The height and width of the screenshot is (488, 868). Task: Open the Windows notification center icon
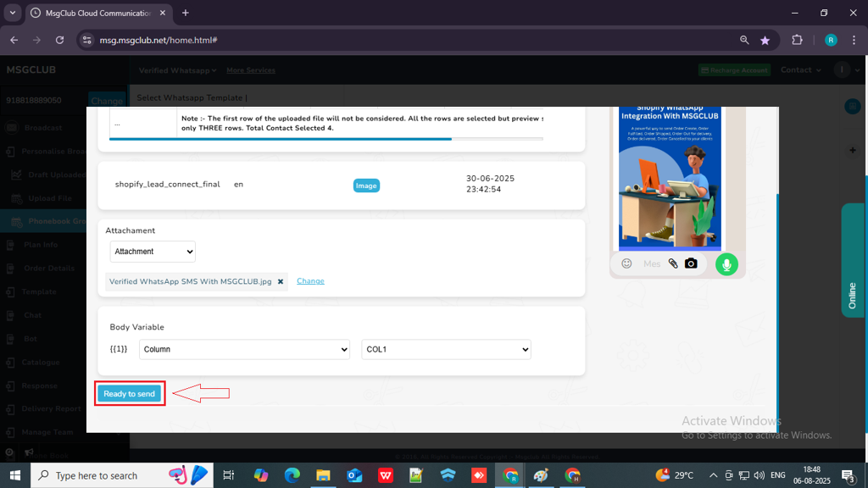tap(849, 475)
